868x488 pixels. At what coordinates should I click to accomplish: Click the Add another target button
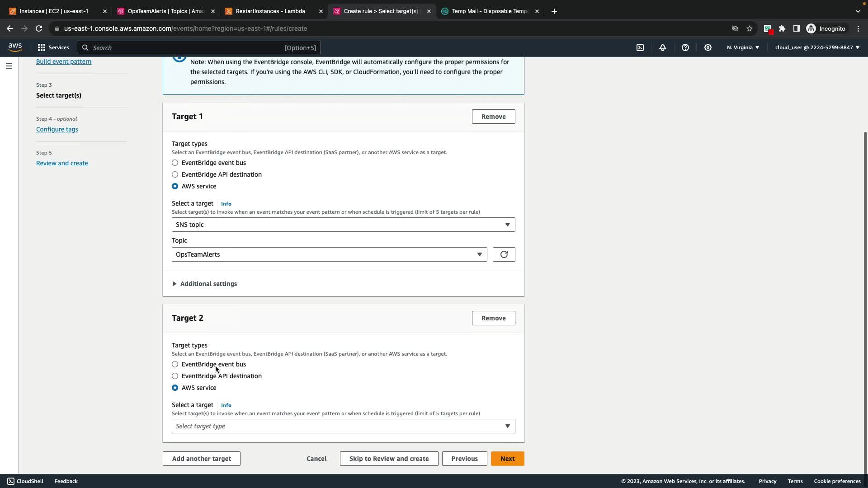201,459
